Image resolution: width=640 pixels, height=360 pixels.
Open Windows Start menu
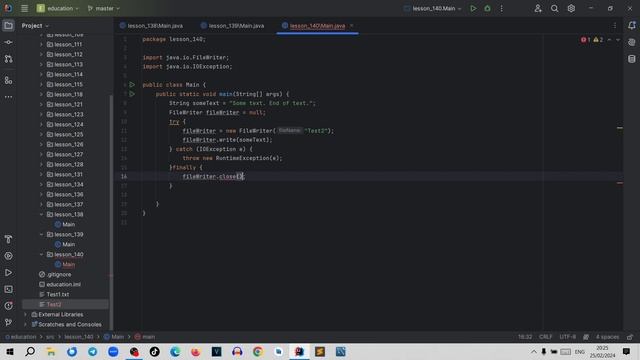tap(10, 351)
